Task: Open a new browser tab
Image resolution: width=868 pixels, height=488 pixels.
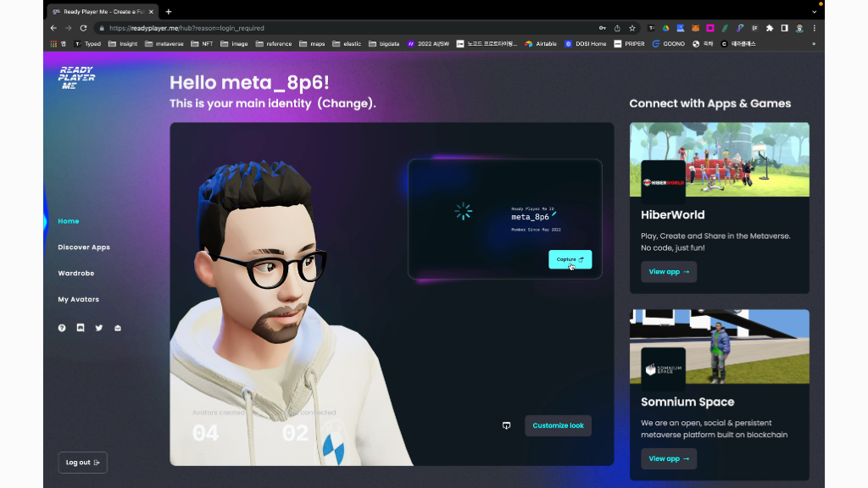Action: [169, 12]
